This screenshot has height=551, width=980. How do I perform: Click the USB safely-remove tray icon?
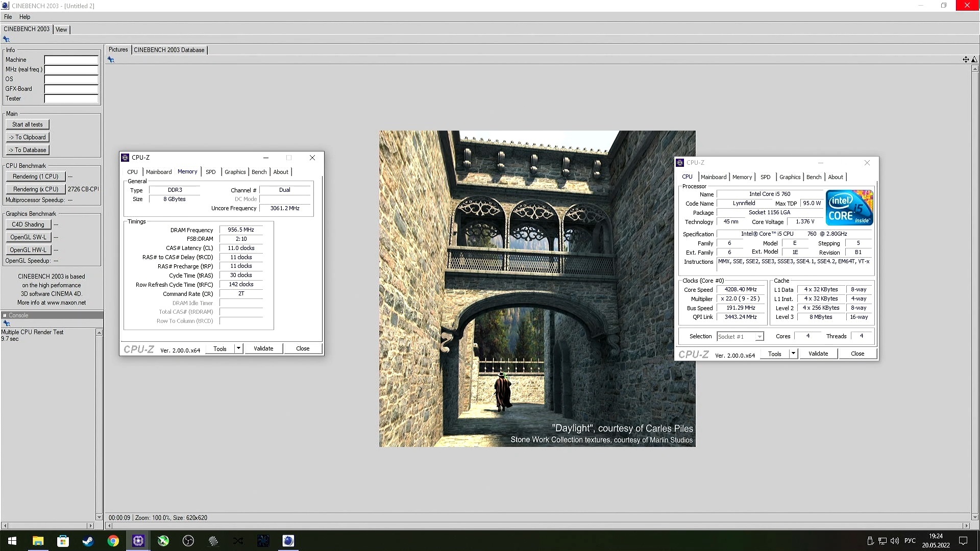coord(870,541)
